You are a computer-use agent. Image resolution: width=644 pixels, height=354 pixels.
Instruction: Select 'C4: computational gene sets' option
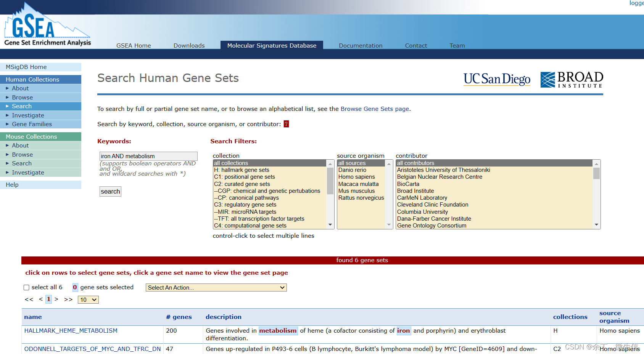[x=270, y=226]
